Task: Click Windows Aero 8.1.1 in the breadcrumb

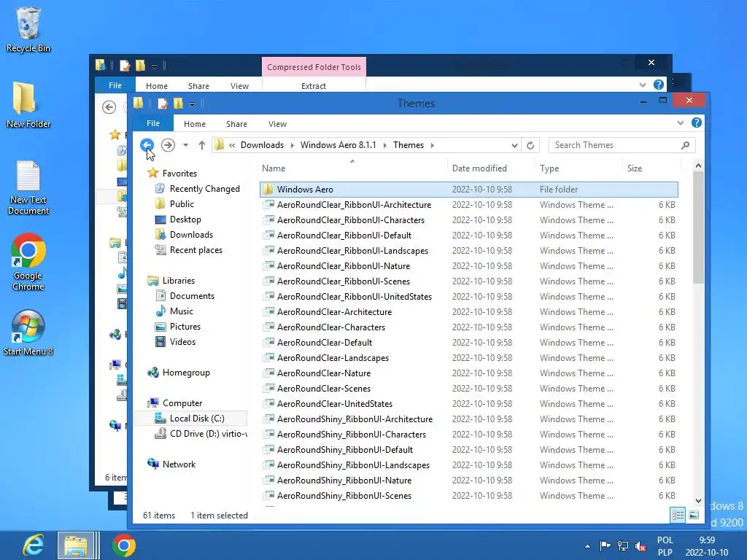Action: [338, 145]
